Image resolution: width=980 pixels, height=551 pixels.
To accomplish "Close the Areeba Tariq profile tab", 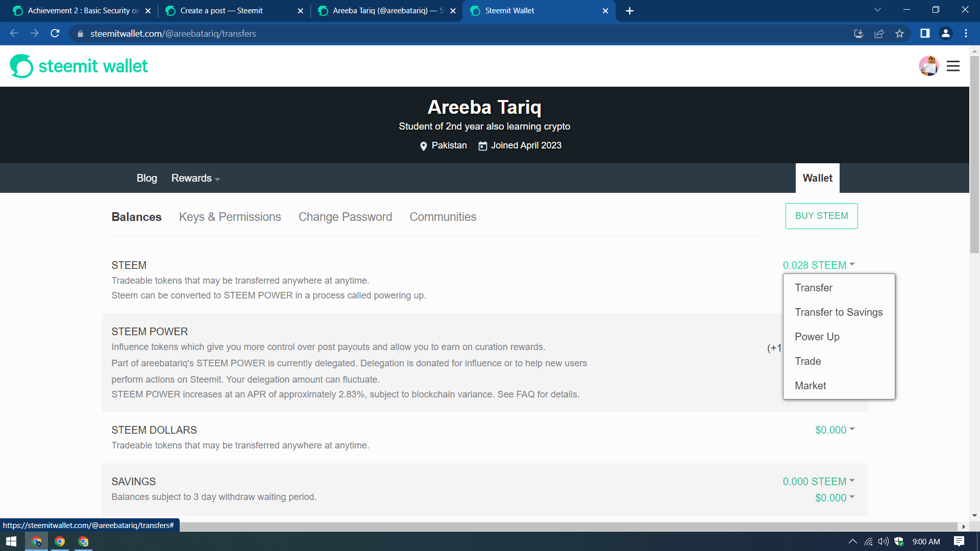I will 453,11.
